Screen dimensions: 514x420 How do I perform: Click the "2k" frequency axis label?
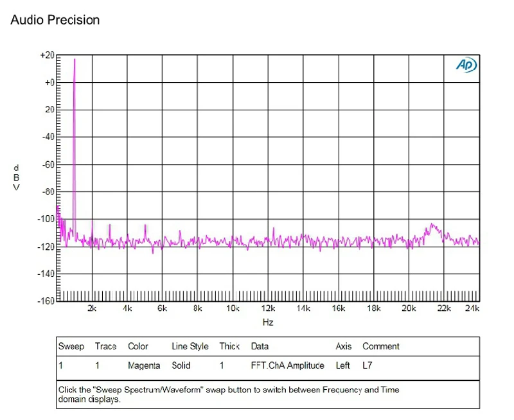[92, 308]
